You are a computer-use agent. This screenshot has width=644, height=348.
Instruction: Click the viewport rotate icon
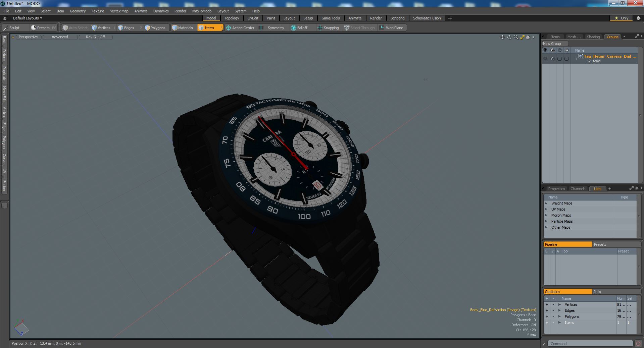tap(509, 37)
